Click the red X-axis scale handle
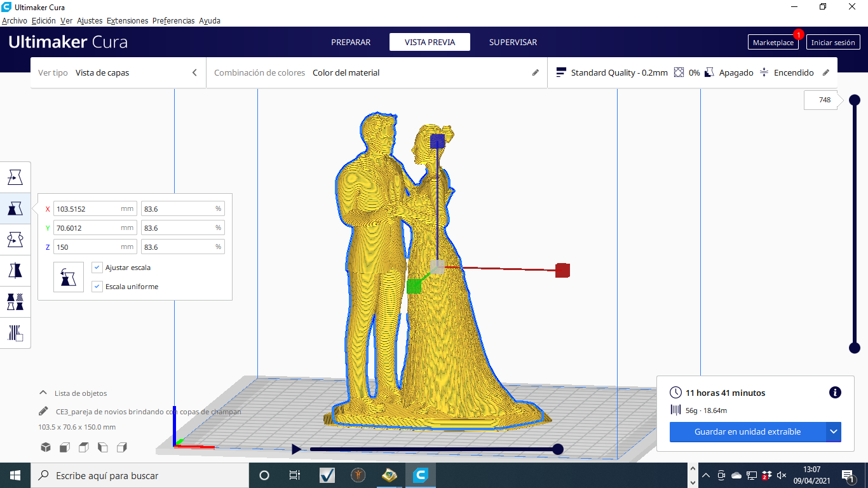Viewport: 868px width, 488px height. coord(562,271)
